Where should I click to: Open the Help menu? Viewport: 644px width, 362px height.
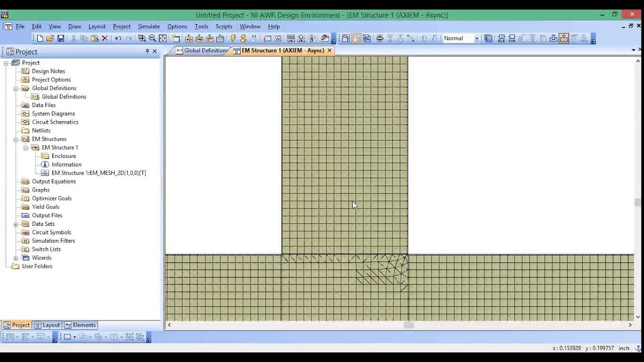[274, 26]
